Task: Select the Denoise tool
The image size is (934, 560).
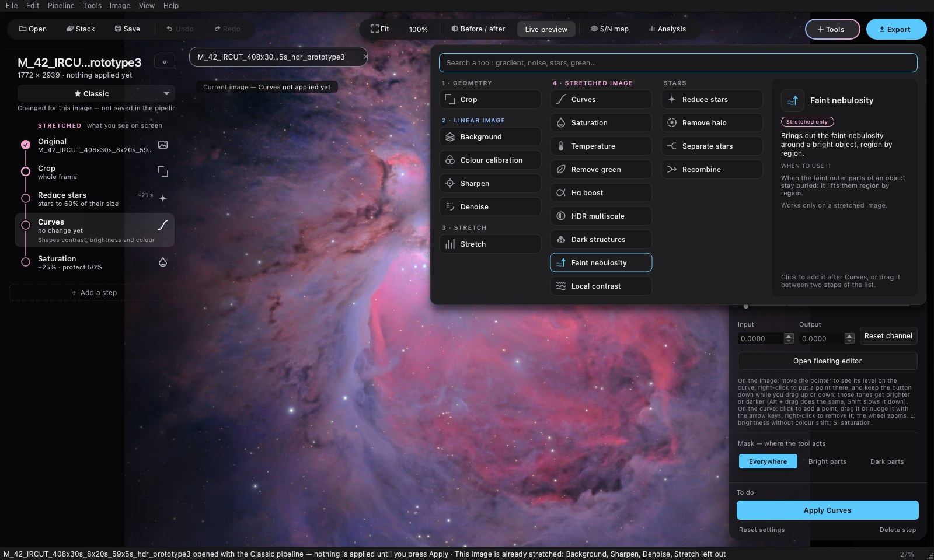Action: [x=490, y=206]
